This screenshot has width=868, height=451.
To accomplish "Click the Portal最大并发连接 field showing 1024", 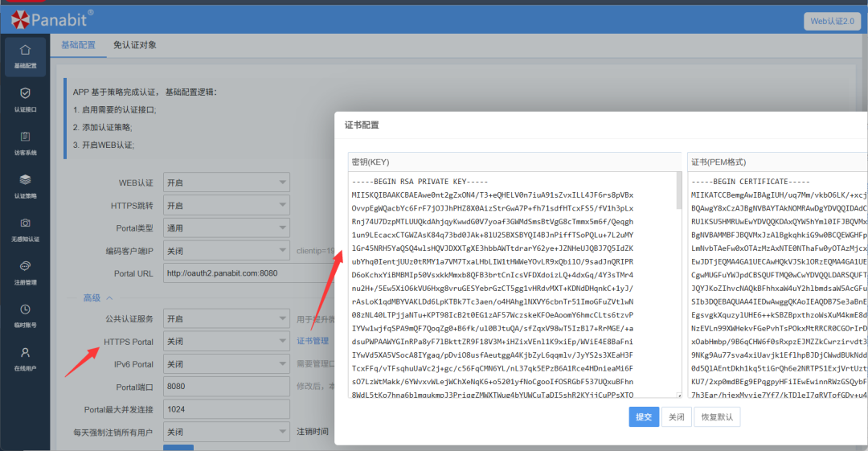I will click(x=227, y=409).
